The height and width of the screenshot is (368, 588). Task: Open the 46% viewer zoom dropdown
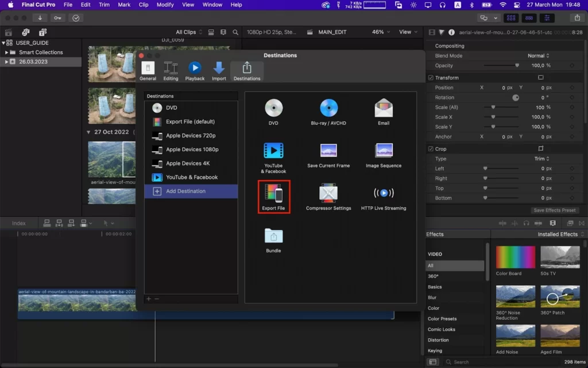[x=381, y=32]
